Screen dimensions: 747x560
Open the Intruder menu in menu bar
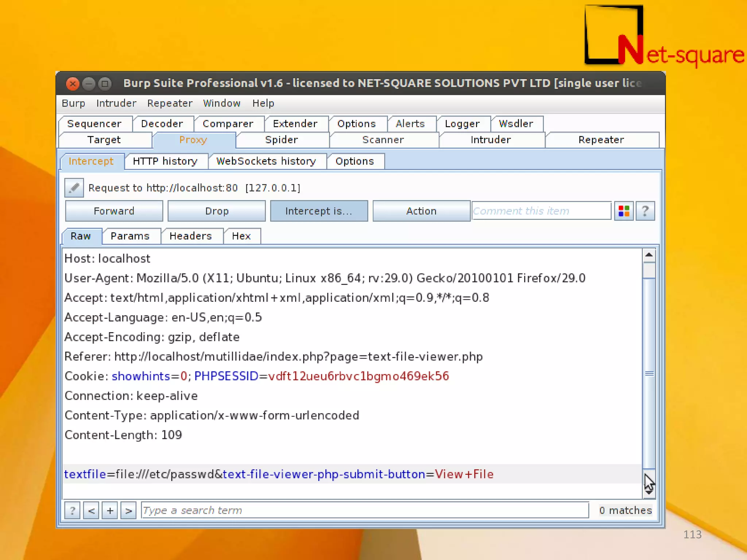(116, 103)
